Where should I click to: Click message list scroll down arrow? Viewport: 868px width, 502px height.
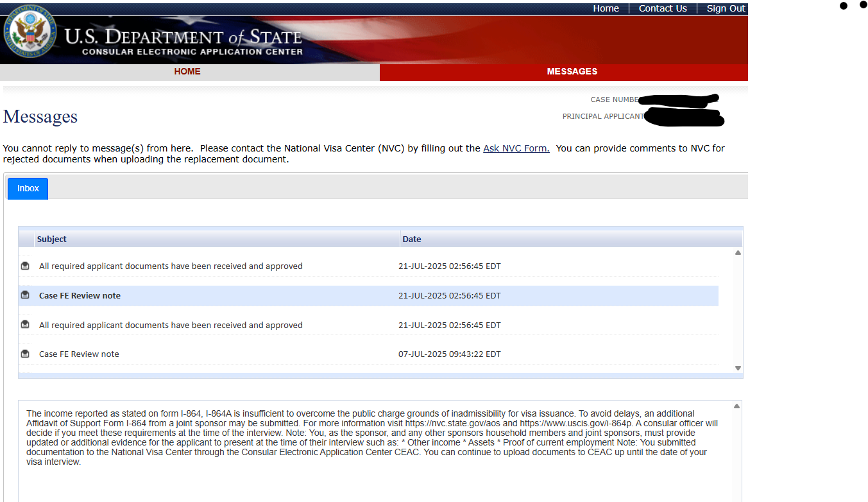coord(738,368)
